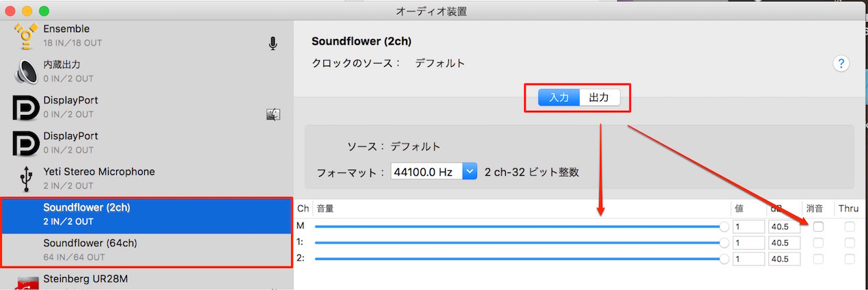The width and height of the screenshot is (868, 290).
Task: Click the 値 field for channel 1
Action: point(748,242)
